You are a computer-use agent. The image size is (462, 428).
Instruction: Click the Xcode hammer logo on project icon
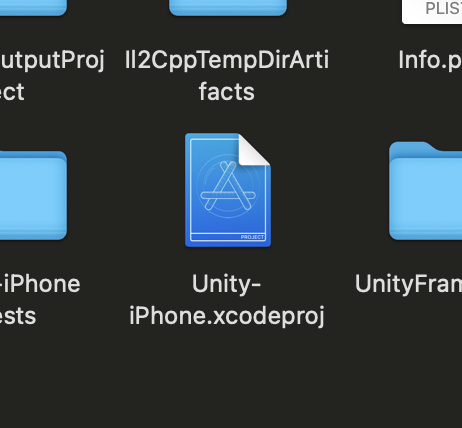pos(228,186)
